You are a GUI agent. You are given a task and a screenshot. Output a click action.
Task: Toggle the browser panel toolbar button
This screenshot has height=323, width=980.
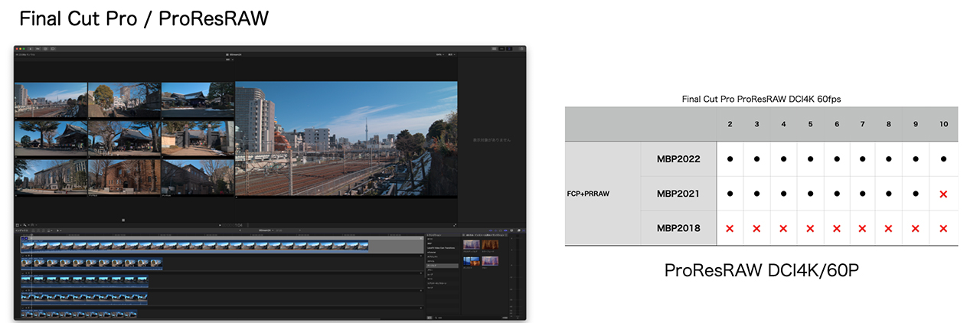(494, 49)
